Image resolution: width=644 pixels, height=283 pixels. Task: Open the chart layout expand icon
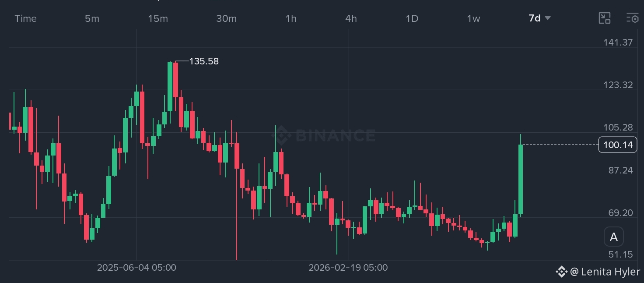pyautogui.click(x=605, y=18)
